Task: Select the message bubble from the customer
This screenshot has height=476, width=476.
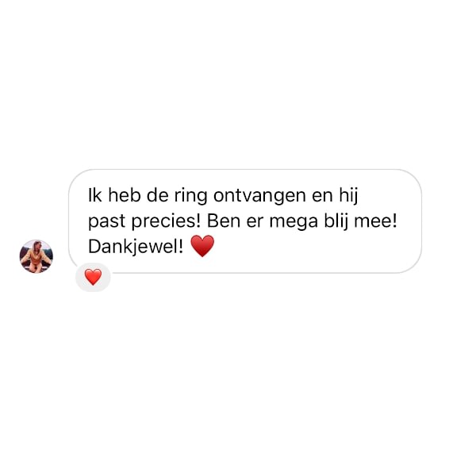Action: pyautogui.click(x=245, y=221)
